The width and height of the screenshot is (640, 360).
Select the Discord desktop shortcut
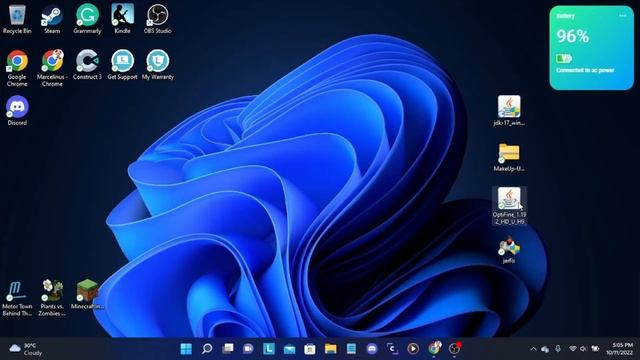click(17, 111)
